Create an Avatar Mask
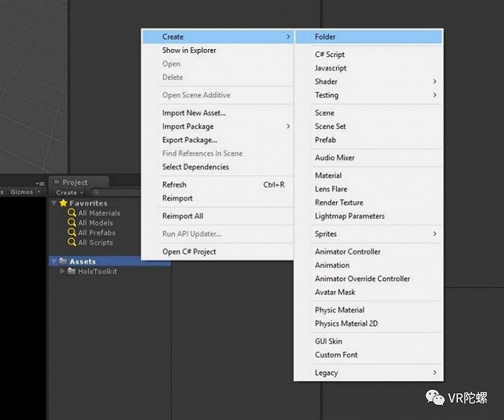The height and width of the screenshot is (420, 504). point(369,292)
